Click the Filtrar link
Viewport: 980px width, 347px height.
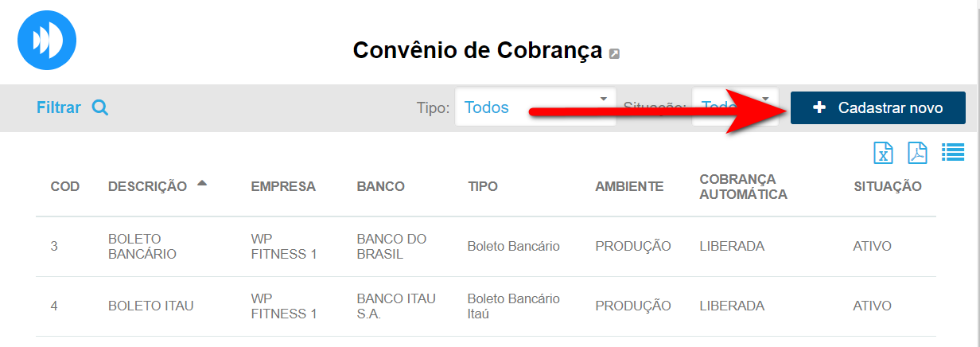59,107
